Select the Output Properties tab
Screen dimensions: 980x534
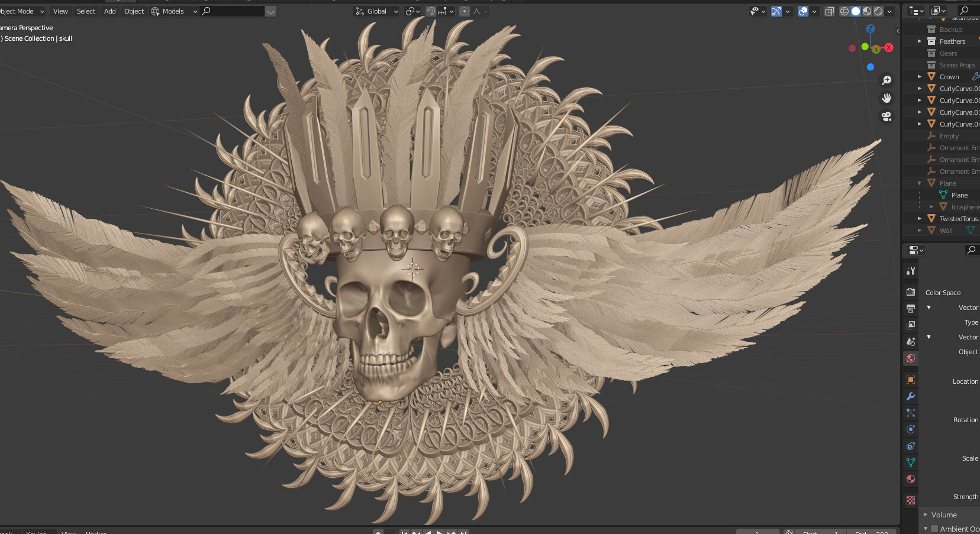point(911,306)
